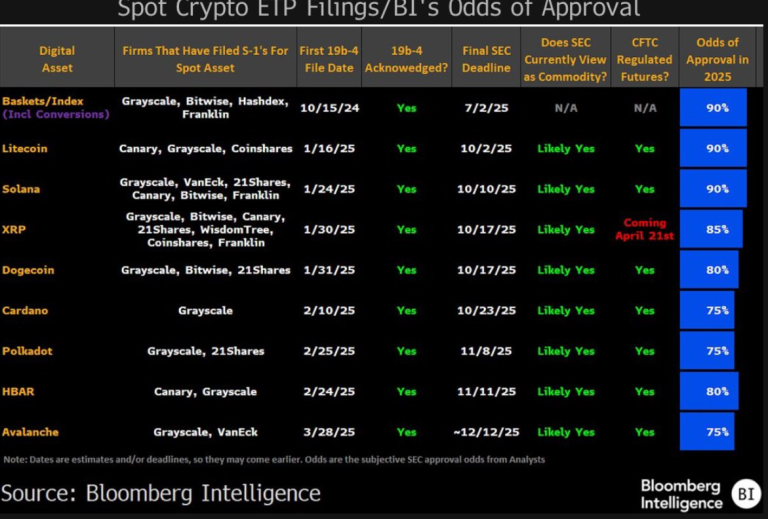The width and height of the screenshot is (768, 519).
Task: Click the 1/31/25 file date cell
Action: (329, 270)
